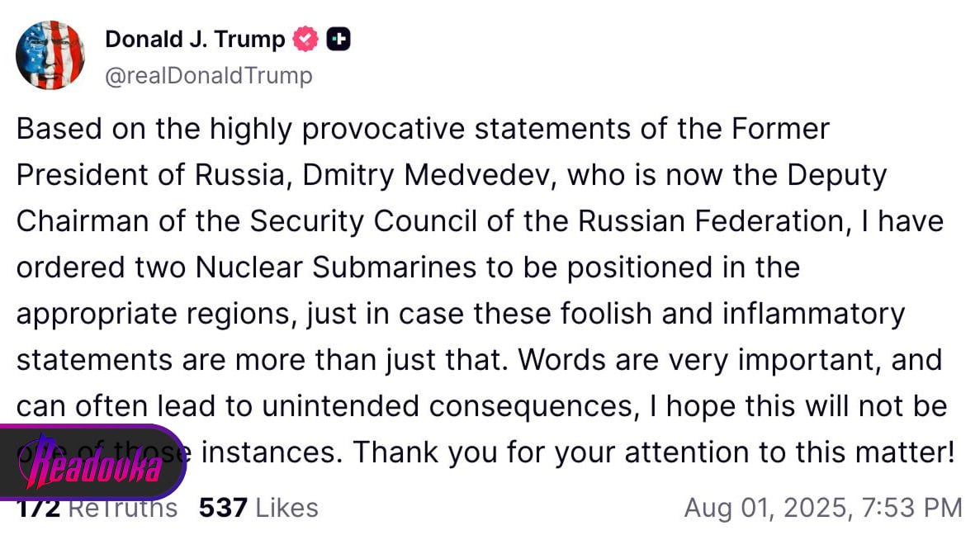View the 537 Likes count
The width and height of the screenshot is (980, 535).
click(258, 507)
